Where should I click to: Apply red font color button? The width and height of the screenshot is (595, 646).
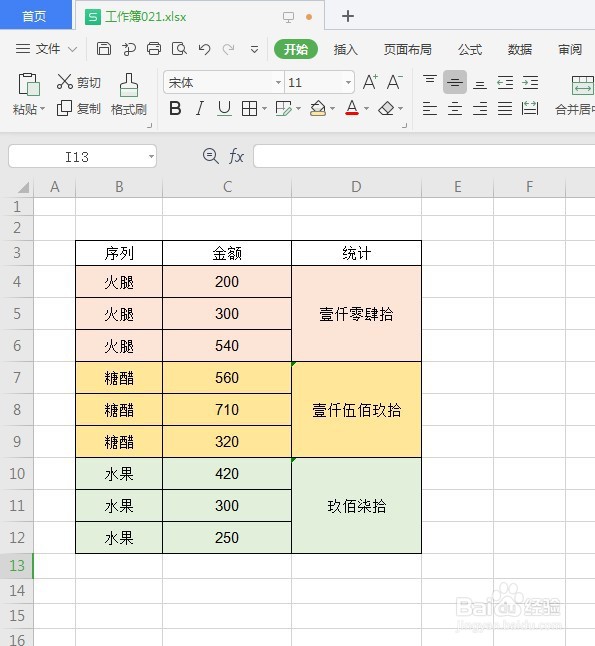point(352,108)
